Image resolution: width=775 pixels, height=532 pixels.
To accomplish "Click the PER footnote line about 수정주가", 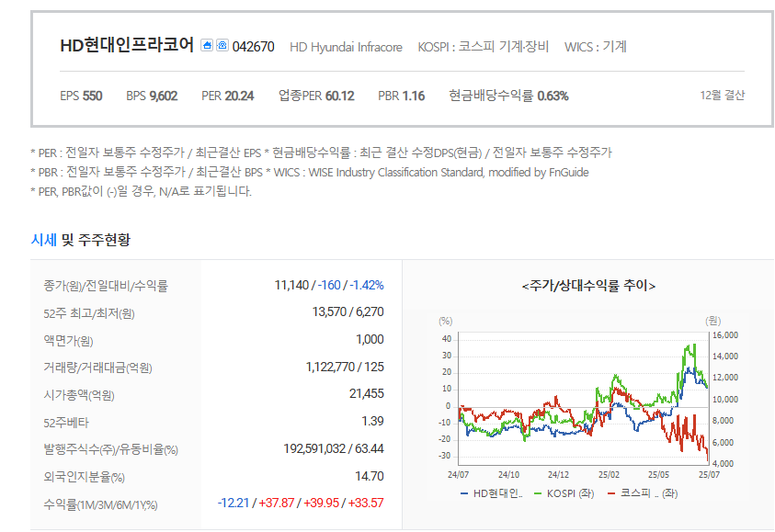I will pos(321,153).
